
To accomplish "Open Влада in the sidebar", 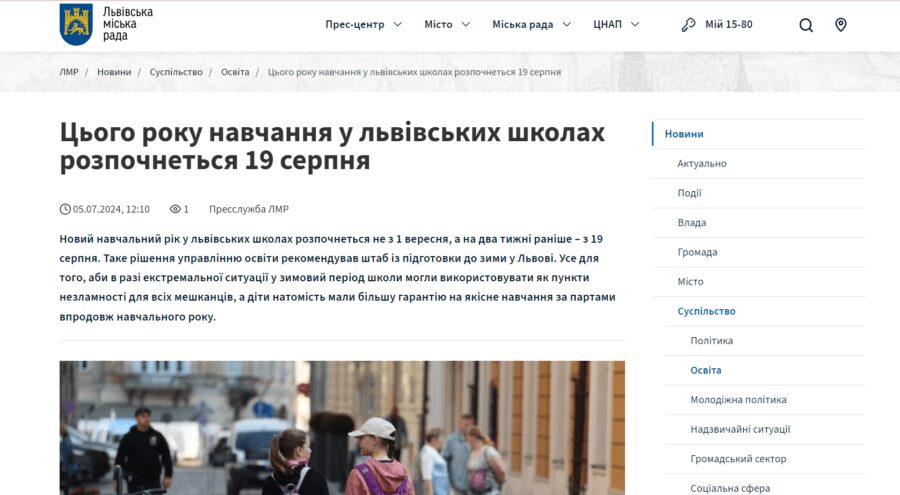I will pos(692,223).
